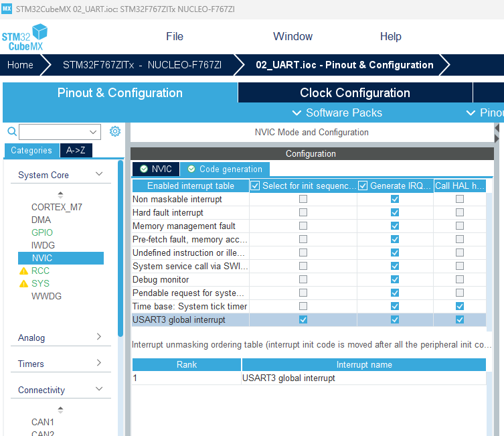504x436 pixels.
Task: Go to Home breadcrumb
Action: [x=20, y=65]
